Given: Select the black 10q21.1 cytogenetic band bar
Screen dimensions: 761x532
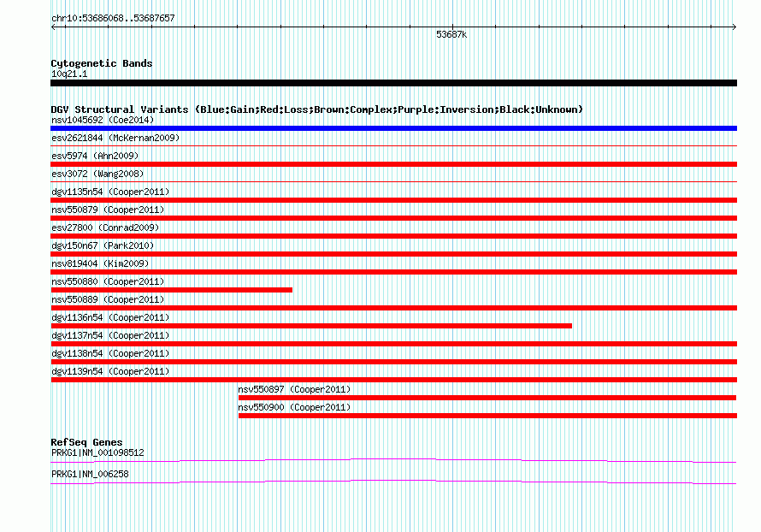Looking at the screenshot, I should (x=393, y=83).
